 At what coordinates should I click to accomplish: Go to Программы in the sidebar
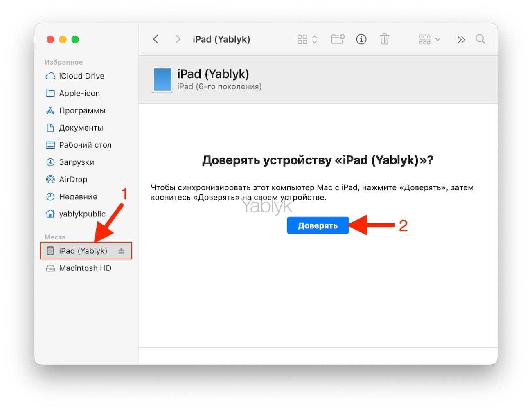point(82,110)
